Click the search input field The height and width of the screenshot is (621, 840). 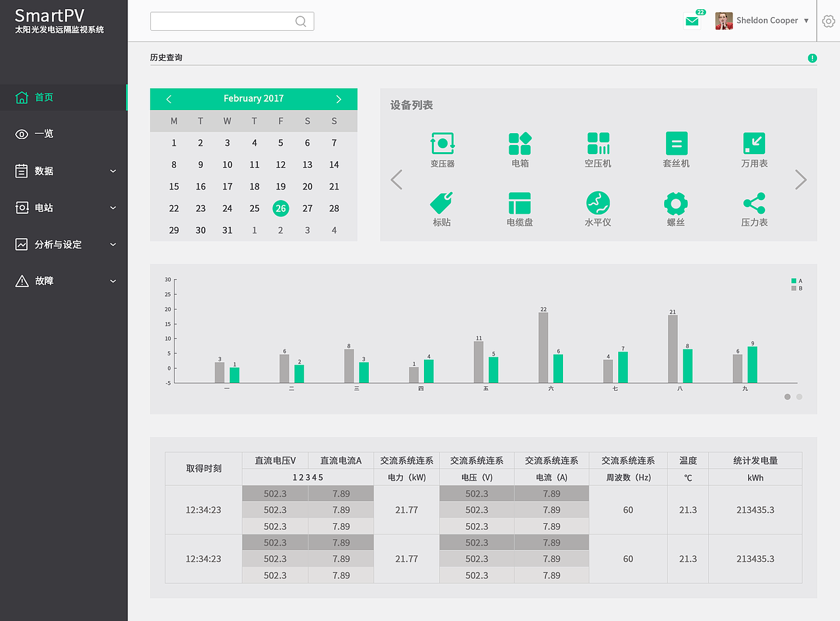tap(232, 22)
